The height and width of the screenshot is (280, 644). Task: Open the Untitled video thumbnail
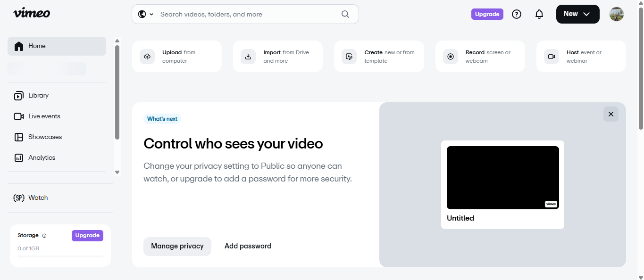(502, 177)
